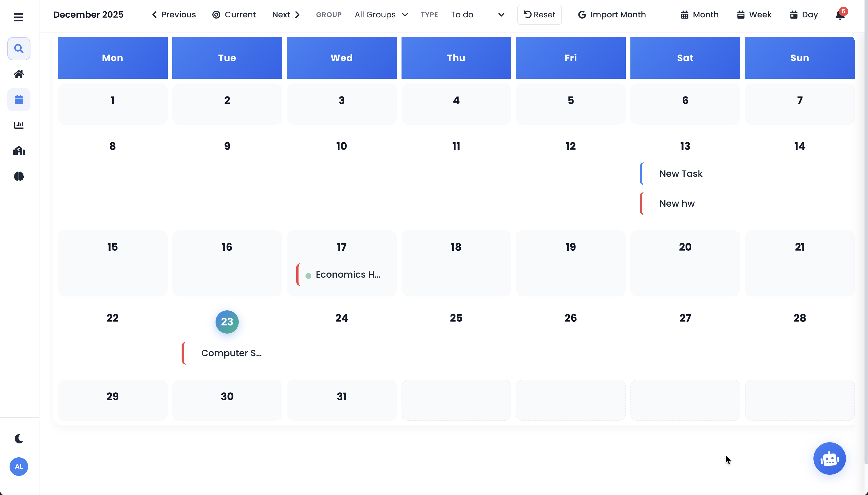Open the statistics chart view

pyautogui.click(x=19, y=125)
